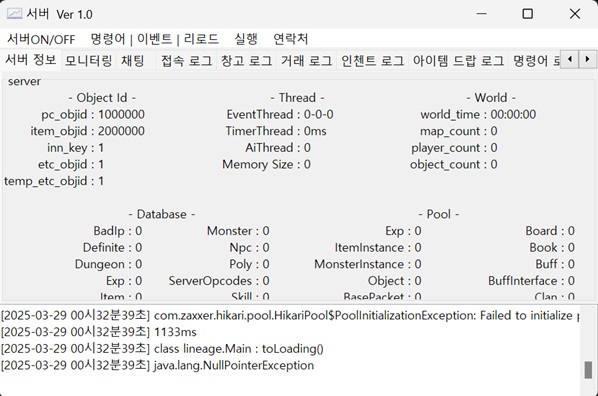This screenshot has width=598, height=396.
Task: Maximize the 서버 Ver 1.0 window
Action: tap(527, 14)
